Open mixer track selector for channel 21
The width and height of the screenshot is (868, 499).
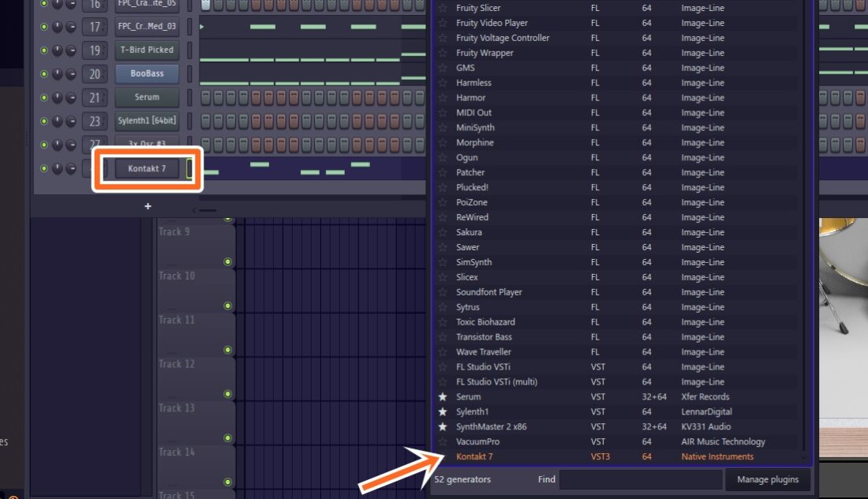click(x=95, y=97)
